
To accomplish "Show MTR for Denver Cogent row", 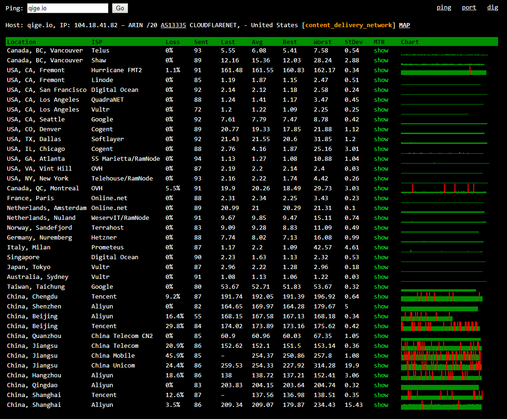I will tap(381, 129).
